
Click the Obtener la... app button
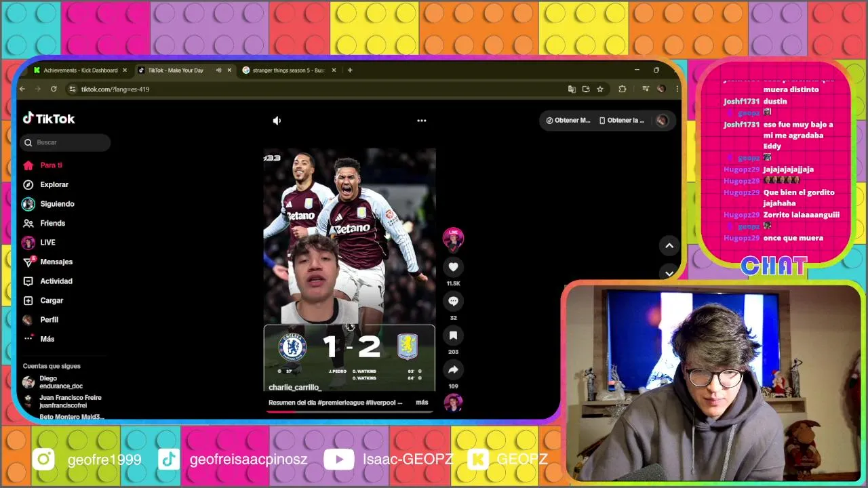point(622,121)
